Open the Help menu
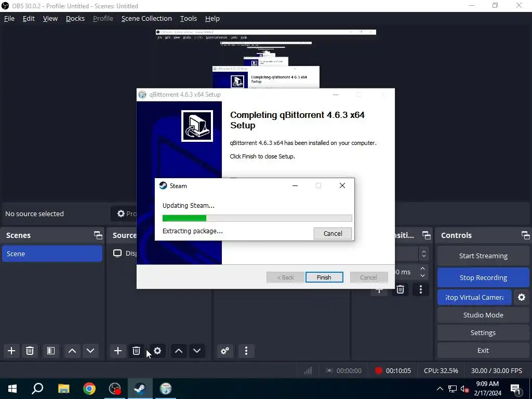Image resolution: width=532 pixels, height=399 pixels. (x=212, y=18)
